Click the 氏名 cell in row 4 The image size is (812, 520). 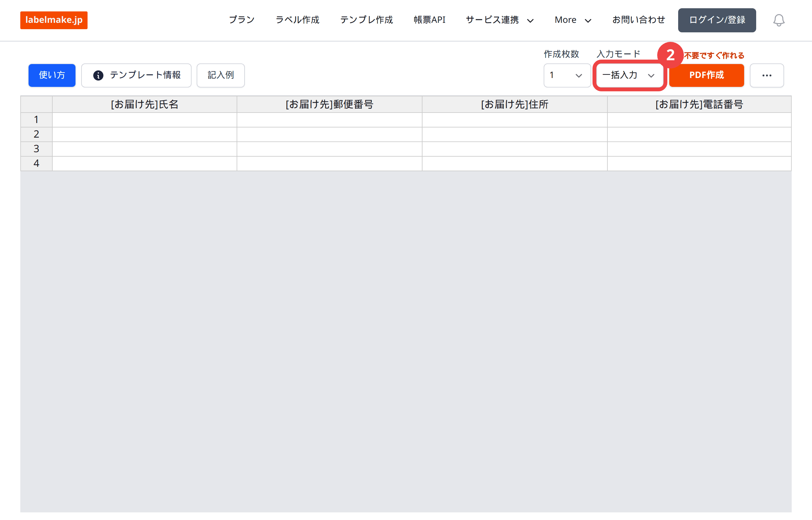(x=145, y=163)
